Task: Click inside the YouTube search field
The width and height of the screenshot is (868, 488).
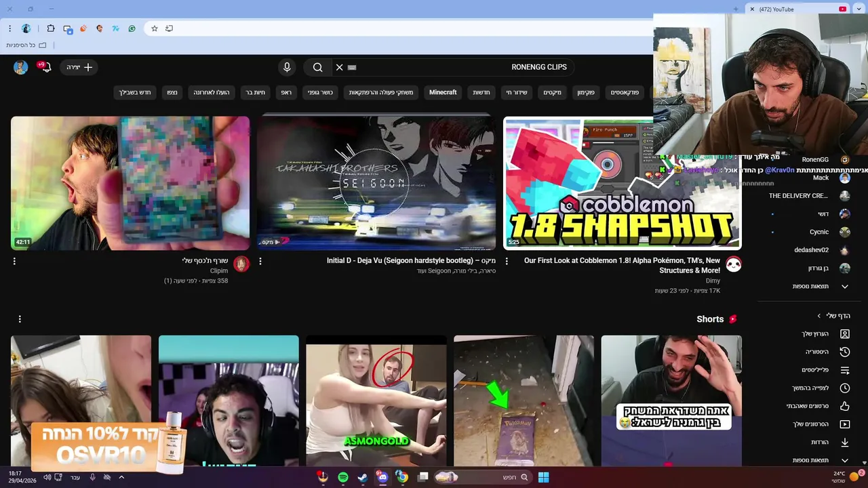Action: [453, 67]
